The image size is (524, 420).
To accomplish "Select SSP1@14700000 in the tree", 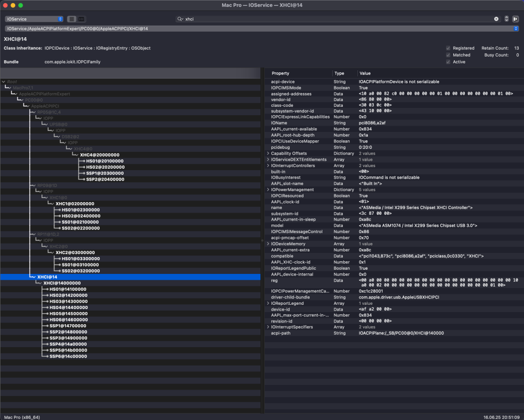I will pyautogui.click(x=68, y=326).
